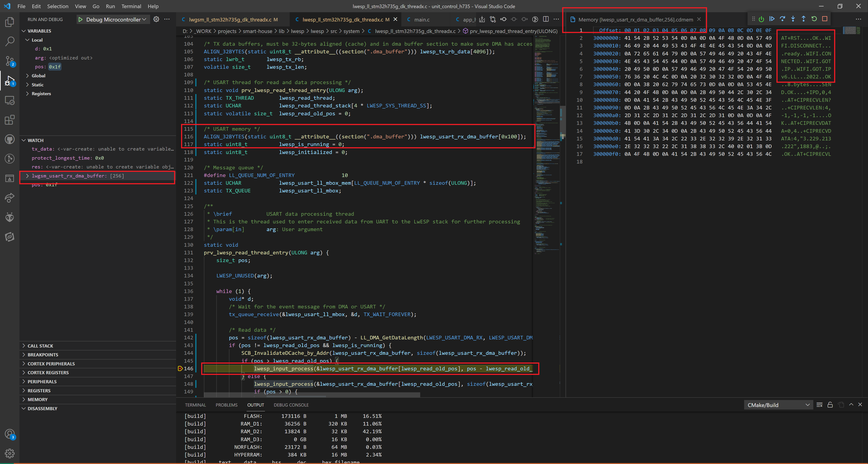Open the Explorer view in activity bar
Viewport: 868px width, 464px height.
click(9, 22)
